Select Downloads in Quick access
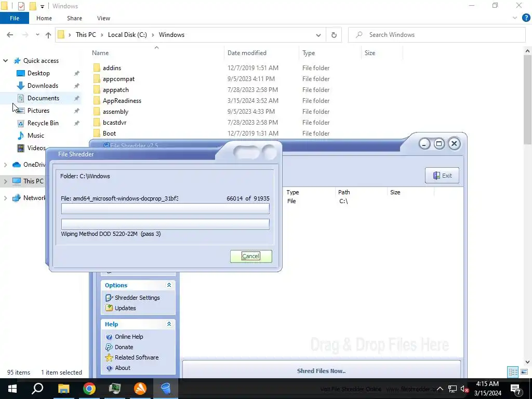This screenshot has width=532, height=399. click(43, 86)
